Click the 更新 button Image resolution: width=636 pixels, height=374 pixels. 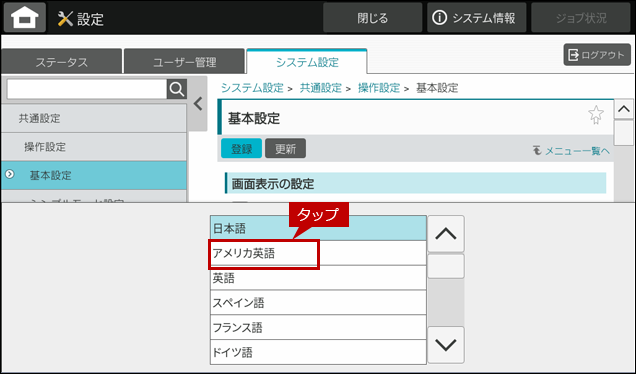pos(286,148)
